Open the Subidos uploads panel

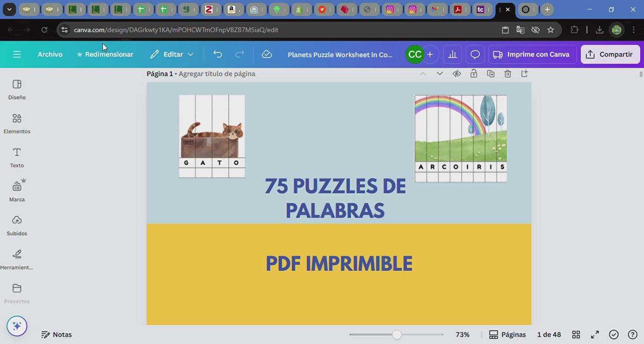[x=17, y=225]
